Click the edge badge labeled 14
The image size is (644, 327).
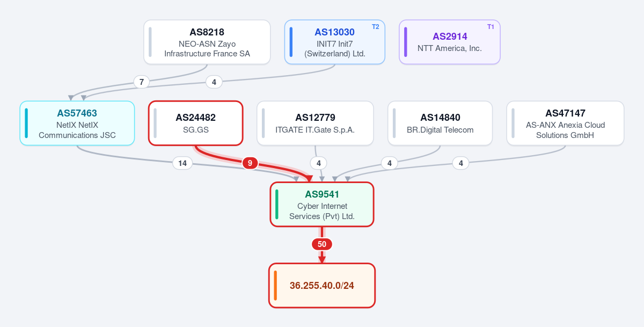(182, 163)
